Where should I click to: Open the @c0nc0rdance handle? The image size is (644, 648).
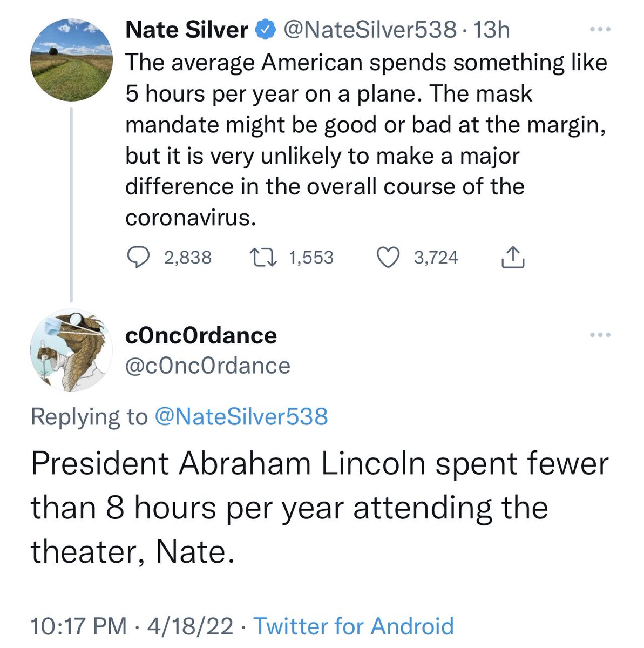pos(208,366)
